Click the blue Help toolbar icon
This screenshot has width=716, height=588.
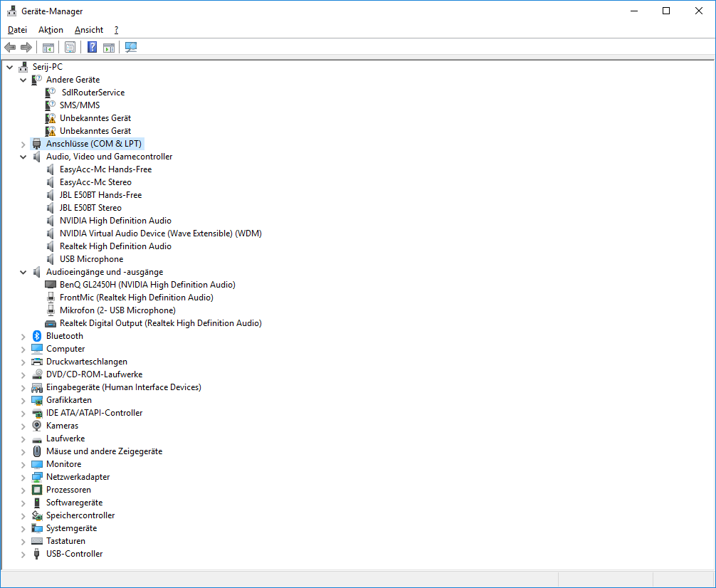(92, 47)
